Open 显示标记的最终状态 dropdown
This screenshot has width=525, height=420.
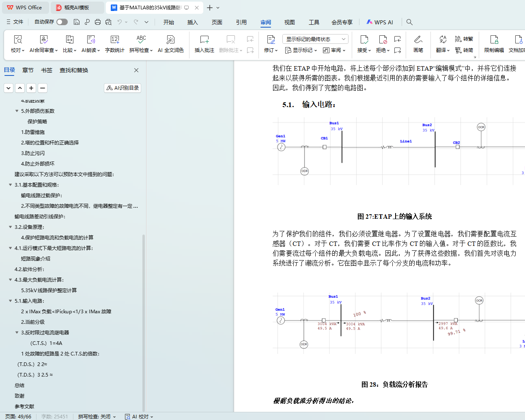pyautogui.click(x=315, y=39)
